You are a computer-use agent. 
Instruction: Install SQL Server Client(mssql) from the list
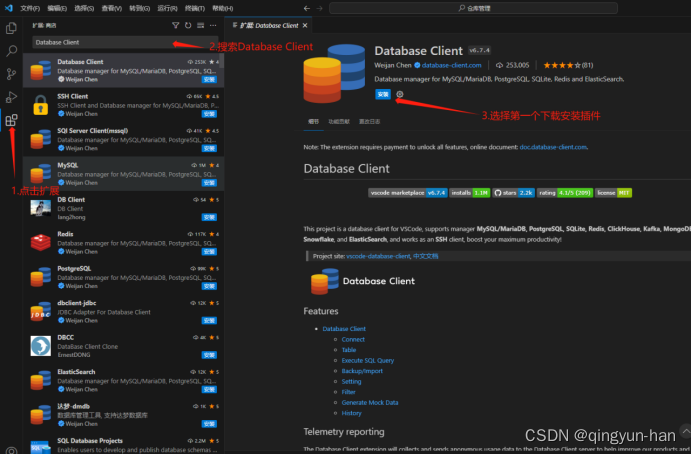point(209,148)
